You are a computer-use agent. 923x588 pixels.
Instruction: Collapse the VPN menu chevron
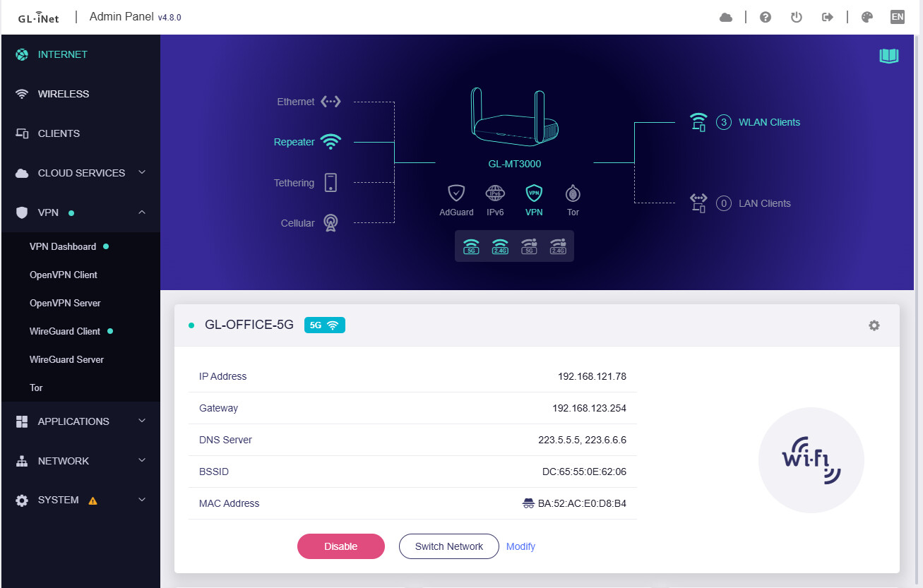[x=142, y=212]
